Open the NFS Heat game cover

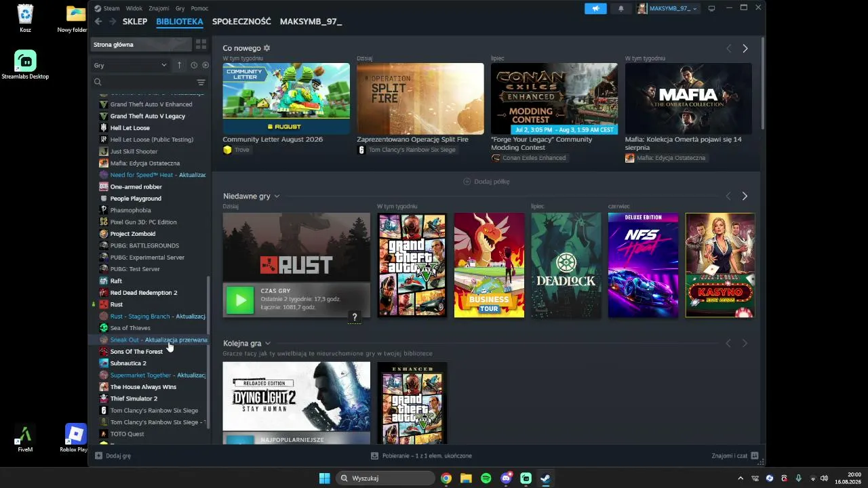(643, 265)
